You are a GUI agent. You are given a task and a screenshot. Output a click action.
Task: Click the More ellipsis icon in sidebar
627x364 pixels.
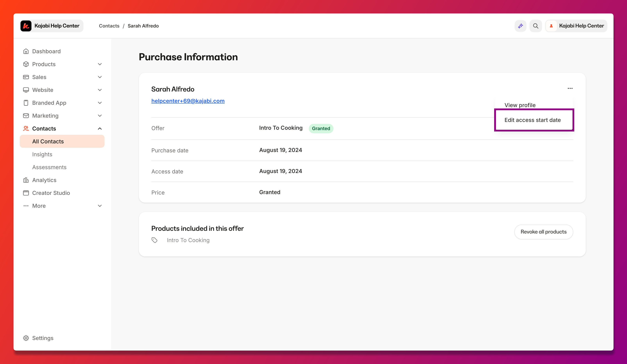[26, 206]
